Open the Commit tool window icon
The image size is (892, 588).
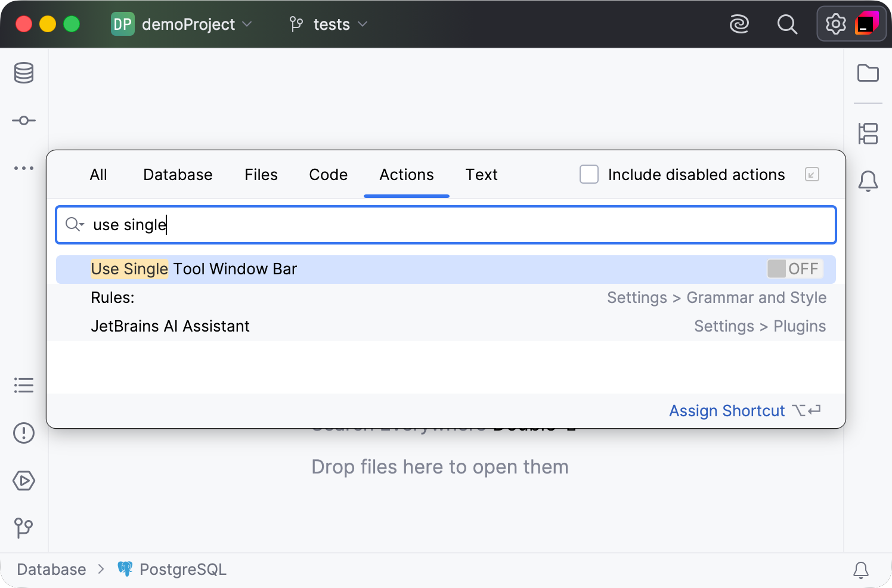click(x=24, y=120)
